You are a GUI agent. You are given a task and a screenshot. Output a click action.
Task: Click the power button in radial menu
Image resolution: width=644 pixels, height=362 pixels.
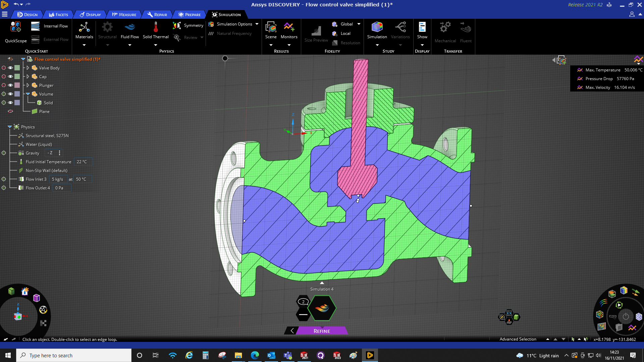(626, 316)
